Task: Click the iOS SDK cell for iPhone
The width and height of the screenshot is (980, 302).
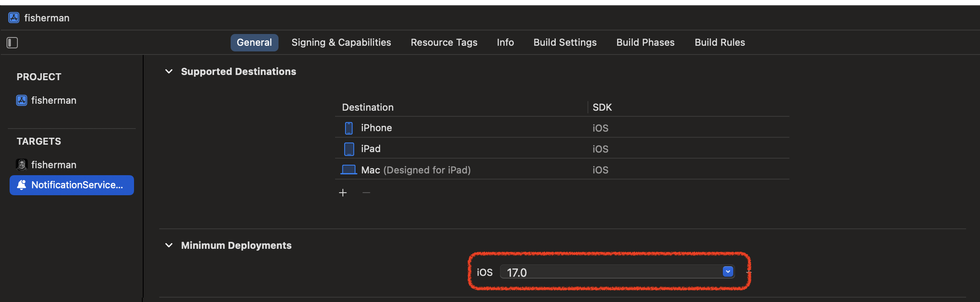Action: (x=600, y=128)
